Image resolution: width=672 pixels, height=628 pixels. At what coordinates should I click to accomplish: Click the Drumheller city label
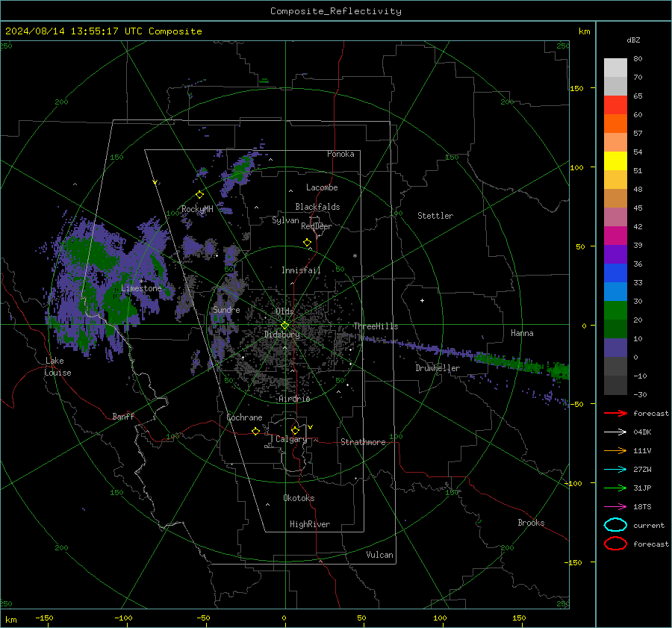(438, 368)
